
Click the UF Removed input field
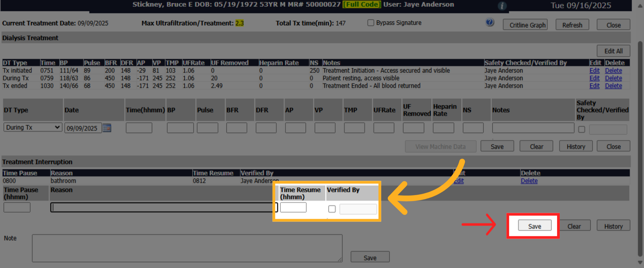pyautogui.click(x=414, y=128)
